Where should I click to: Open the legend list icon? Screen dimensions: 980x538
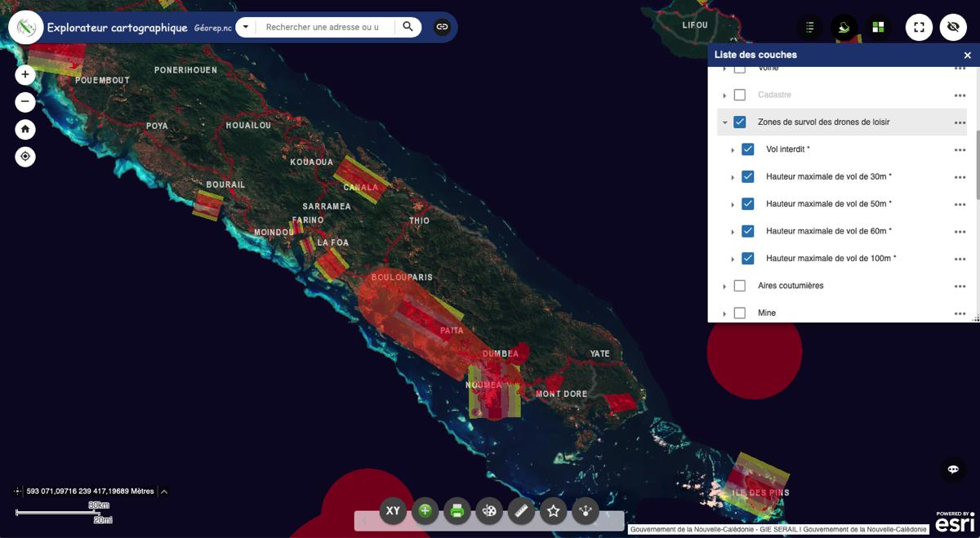tap(809, 27)
